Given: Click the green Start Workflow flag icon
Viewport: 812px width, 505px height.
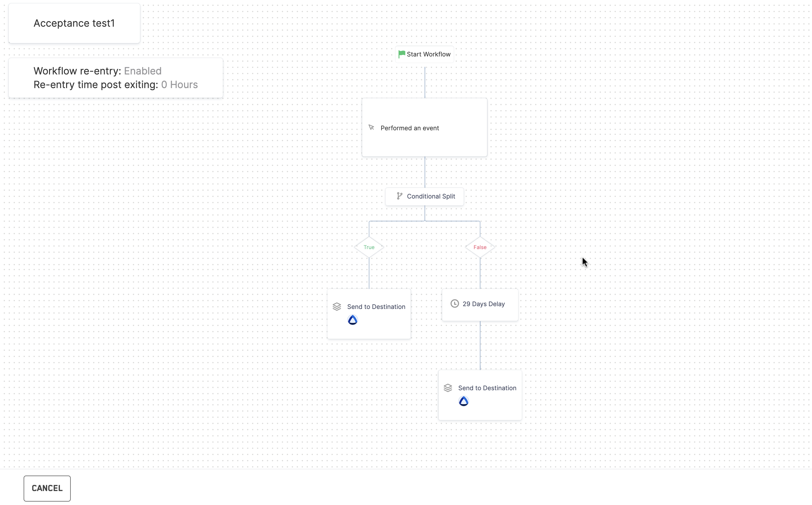Looking at the screenshot, I should [x=401, y=54].
